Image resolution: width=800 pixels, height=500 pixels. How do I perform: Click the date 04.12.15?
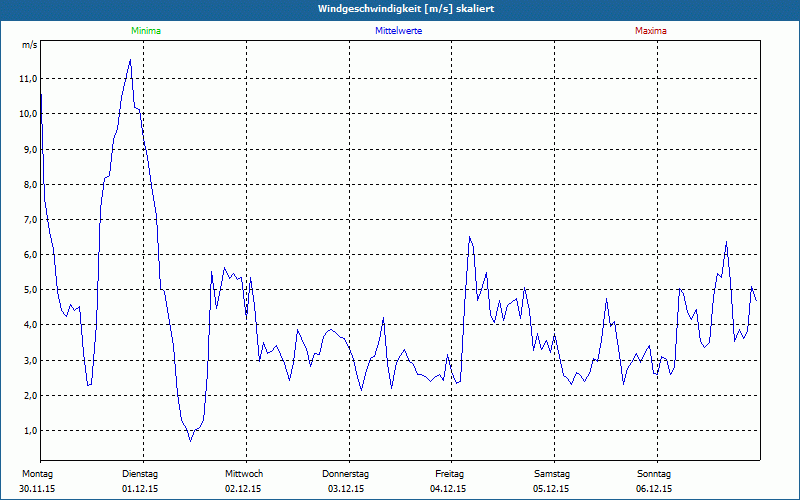click(x=448, y=489)
